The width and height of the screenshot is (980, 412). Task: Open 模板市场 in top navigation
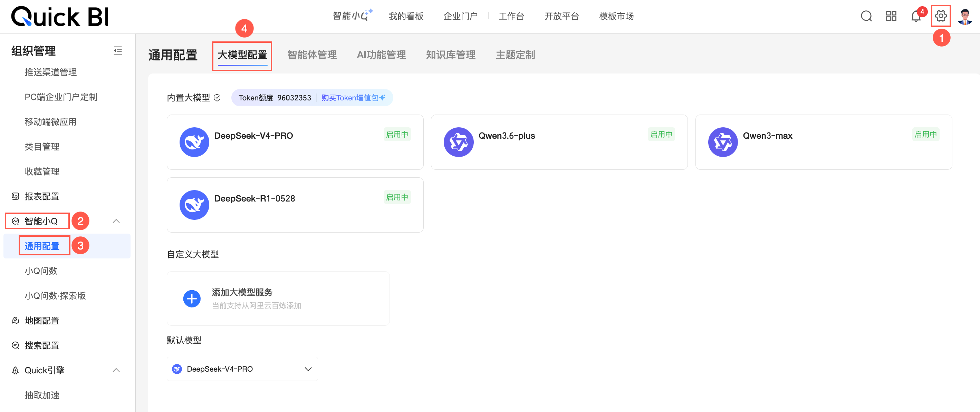(616, 16)
